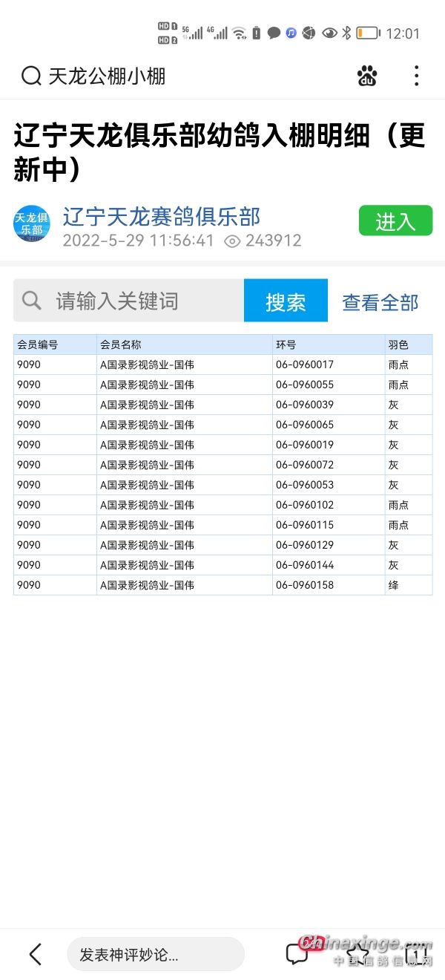Tap the eye view count icon
The width and height of the screenshot is (445, 980).
pos(232,241)
